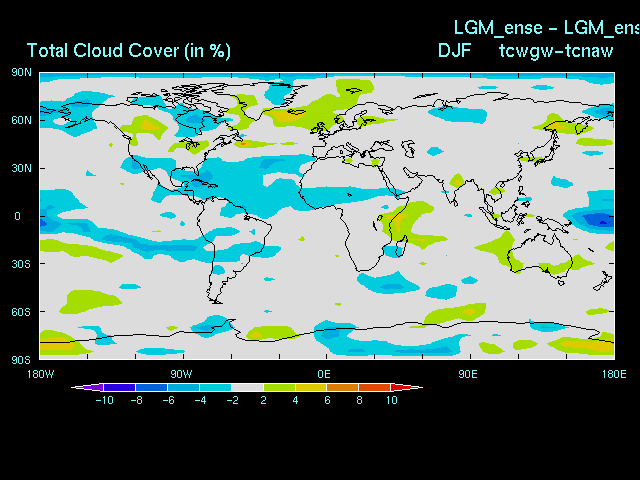Click the 'DJF' season label
The height and width of the screenshot is (480, 640).
454,51
